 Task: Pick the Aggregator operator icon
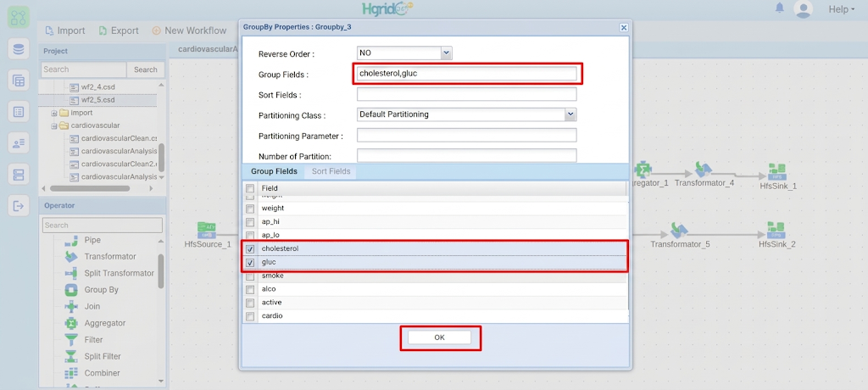click(x=71, y=323)
